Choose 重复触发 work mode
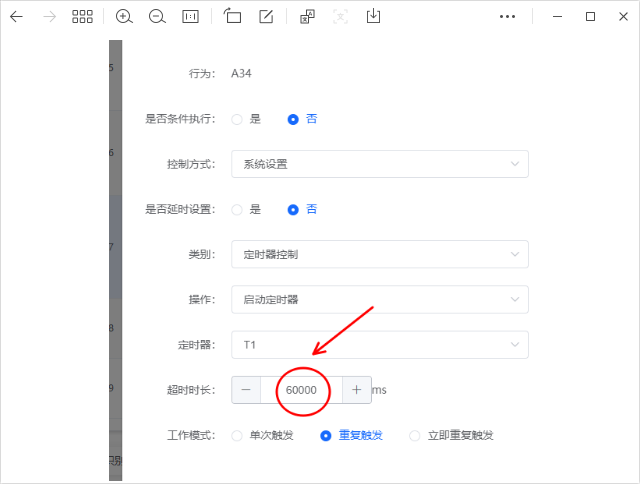The image size is (640, 484). (x=351, y=435)
